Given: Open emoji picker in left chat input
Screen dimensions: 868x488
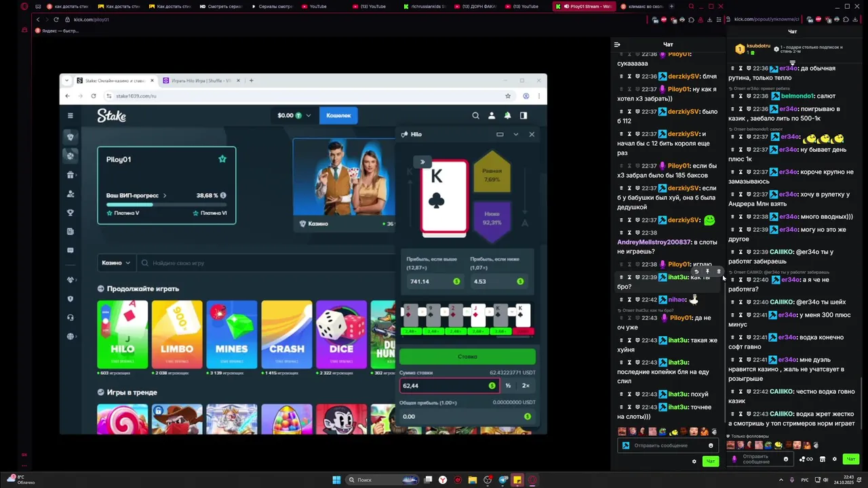Looking at the screenshot, I should pyautogui.click(x=711, y=445).
